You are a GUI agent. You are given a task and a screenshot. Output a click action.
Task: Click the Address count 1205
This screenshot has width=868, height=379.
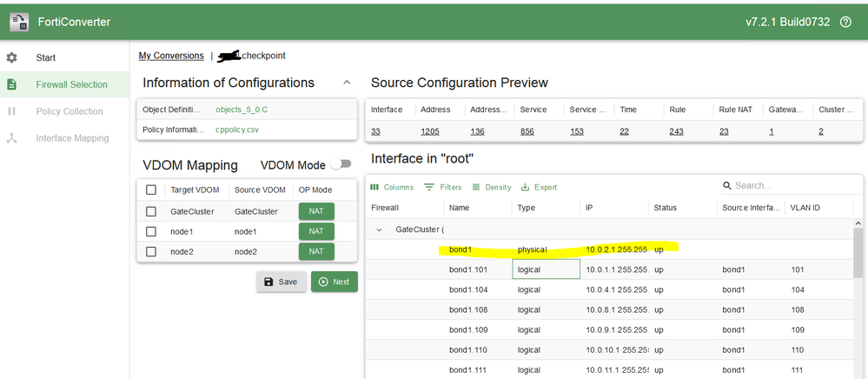pyautogui.click(x=429, y=132)
